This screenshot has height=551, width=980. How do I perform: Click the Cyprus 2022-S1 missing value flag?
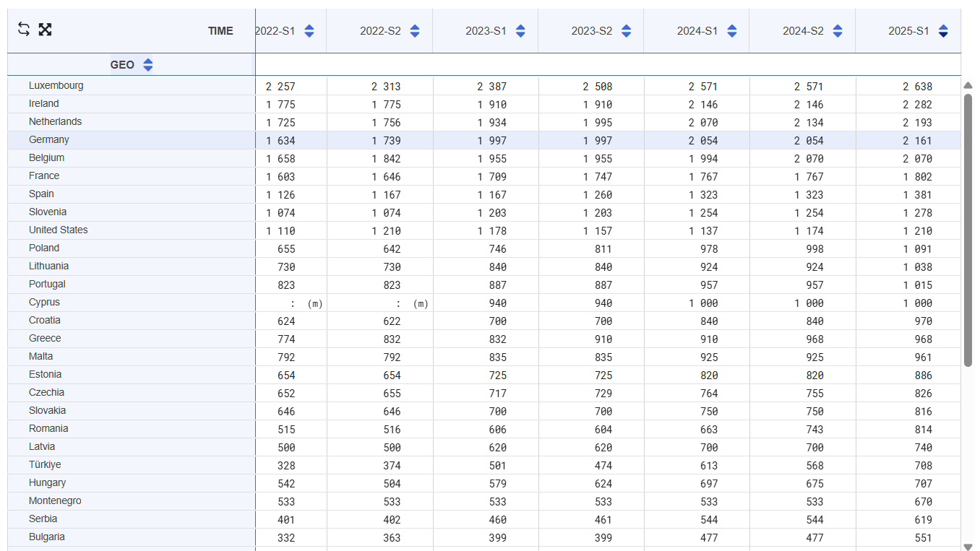coord(314,303)
